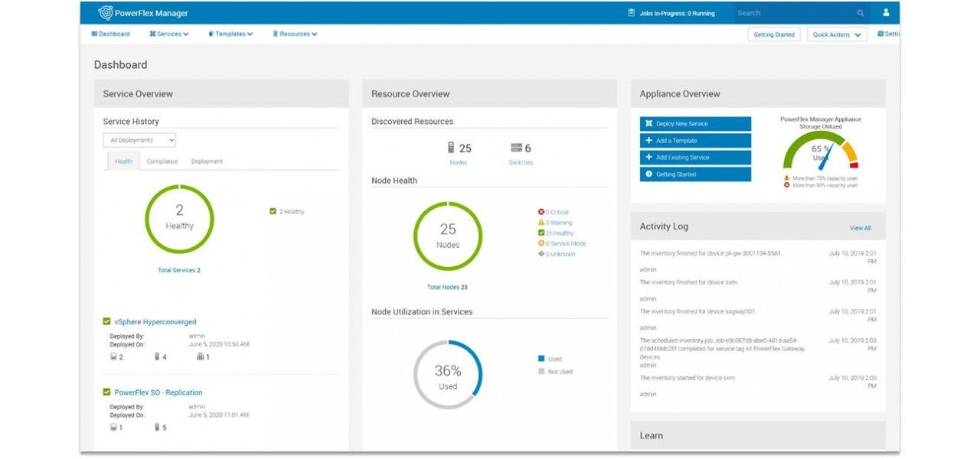
Task: Click the 65% storage utilized gauge
Action: click(821, 151)
